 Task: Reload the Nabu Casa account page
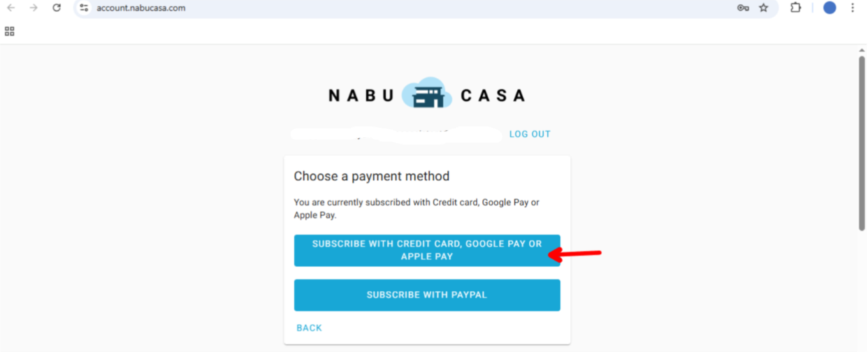[x=57, y=8]
